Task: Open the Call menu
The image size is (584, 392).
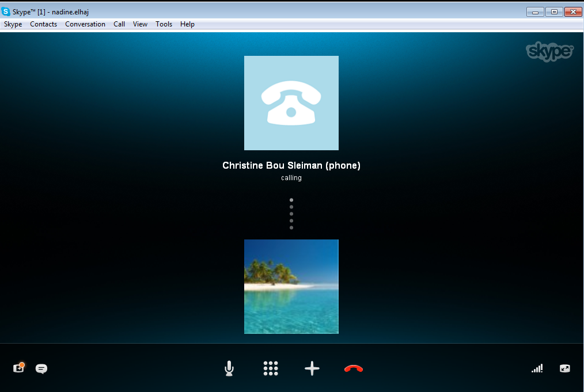Action: click(x=119, y=24)
